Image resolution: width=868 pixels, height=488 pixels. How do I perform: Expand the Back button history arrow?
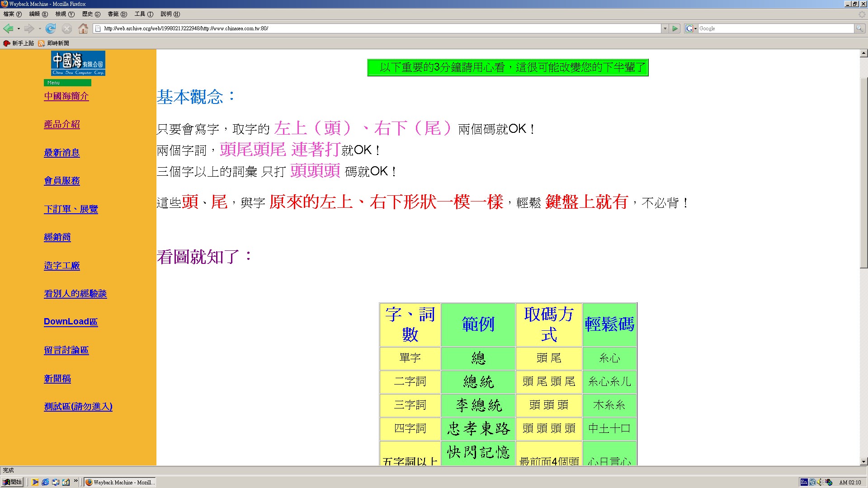pyautogui.click(x=19, y=28)
